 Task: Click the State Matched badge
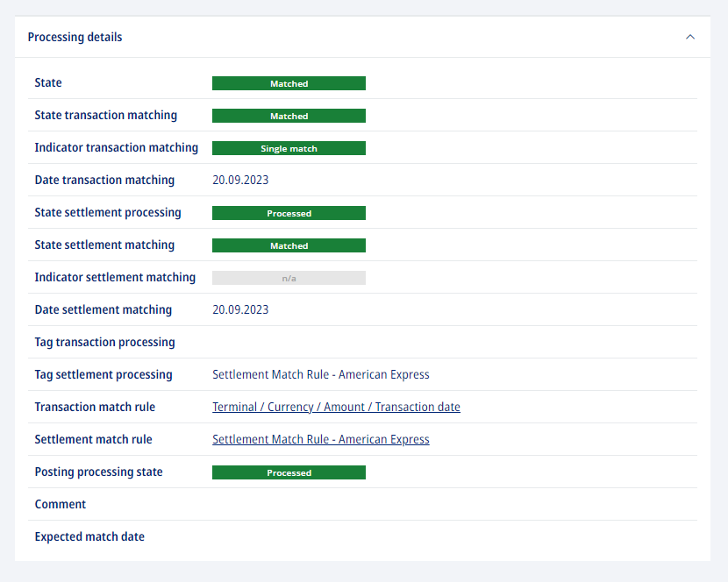pos(289,83)
